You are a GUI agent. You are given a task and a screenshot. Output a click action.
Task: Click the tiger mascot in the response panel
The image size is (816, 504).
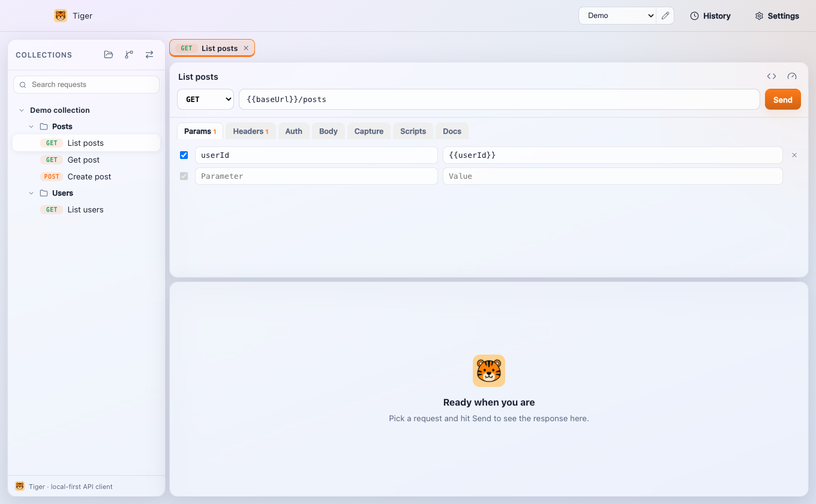(489, 371)
